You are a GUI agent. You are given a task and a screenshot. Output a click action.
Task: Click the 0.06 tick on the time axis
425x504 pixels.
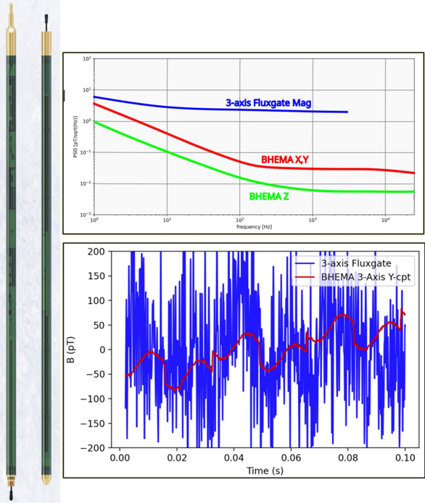pyautogui.click(x=291, y=458)
